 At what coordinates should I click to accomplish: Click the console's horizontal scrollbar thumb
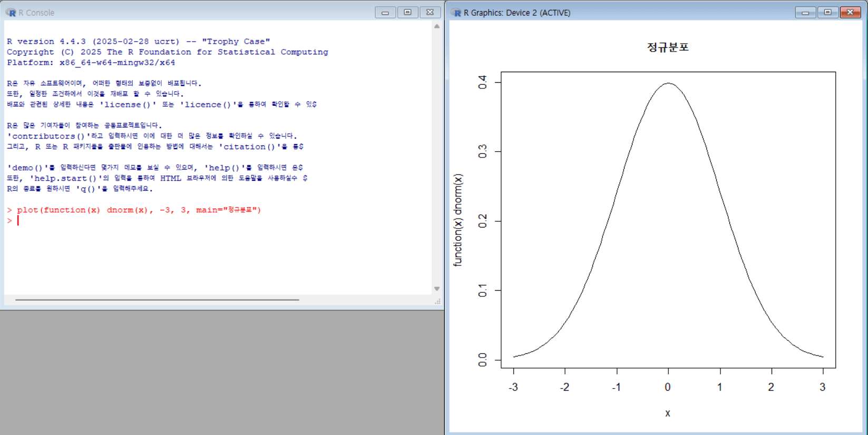pyautogui.click(x=157, y=300)
